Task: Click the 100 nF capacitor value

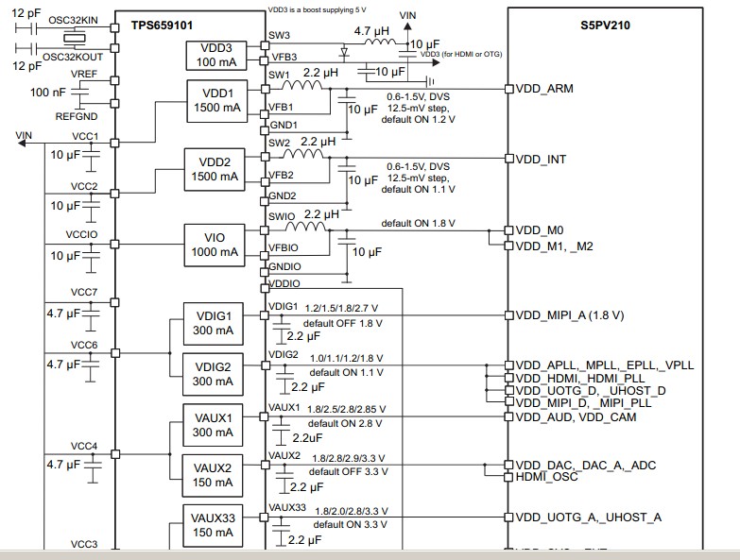Action: coord(47,93)
